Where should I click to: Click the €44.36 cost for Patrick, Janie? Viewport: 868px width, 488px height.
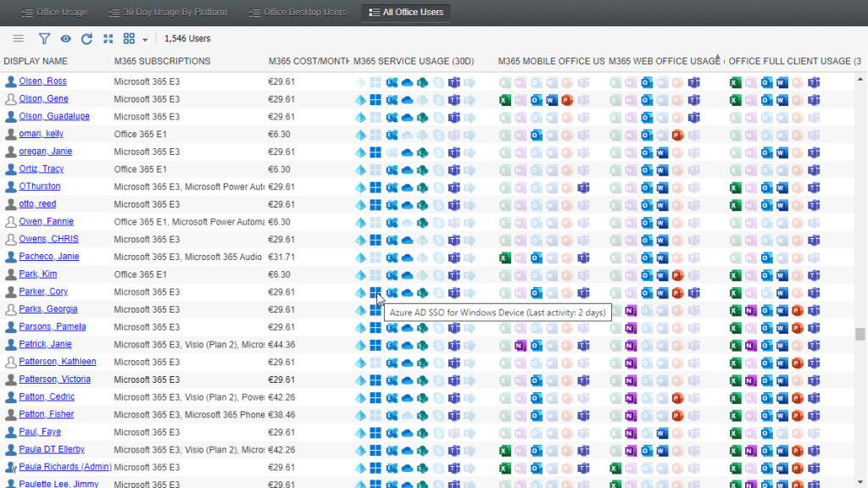point(281,345)
